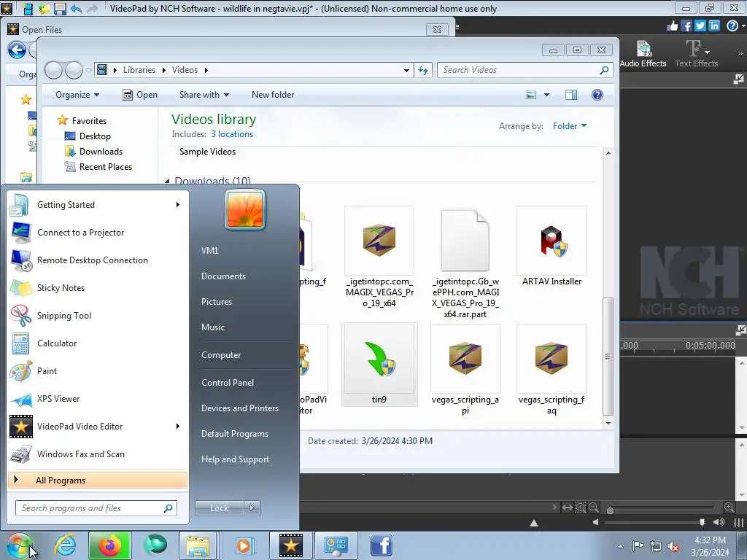Click the Twitter share icon in VideoPad header
This screenshot has height=560, width=747.
(700, 26)
